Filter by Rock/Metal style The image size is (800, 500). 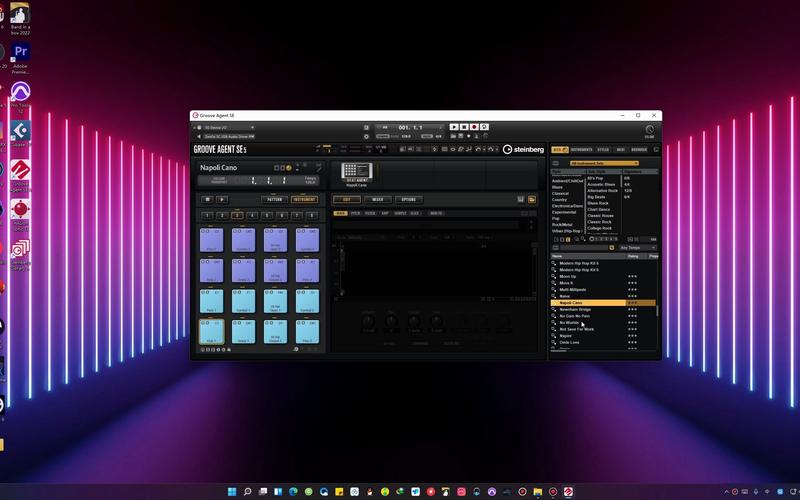coord(562,224)
